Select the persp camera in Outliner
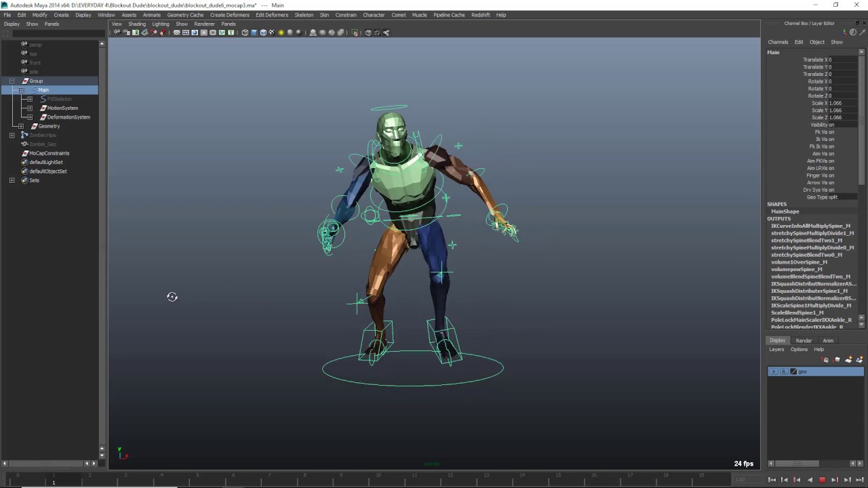Screen dimensions: 868x488 [35, 45]
